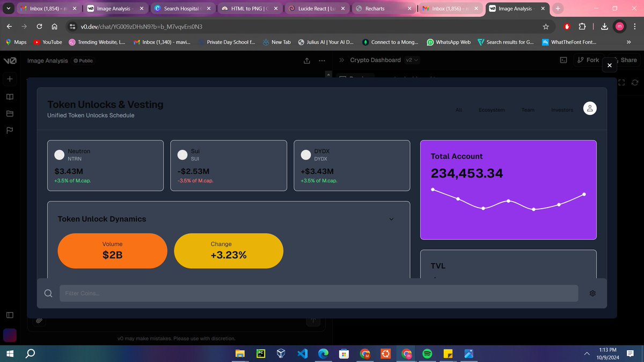Click the console terminal icon near Fork
The image size is (644, 362).
point(563,60)
